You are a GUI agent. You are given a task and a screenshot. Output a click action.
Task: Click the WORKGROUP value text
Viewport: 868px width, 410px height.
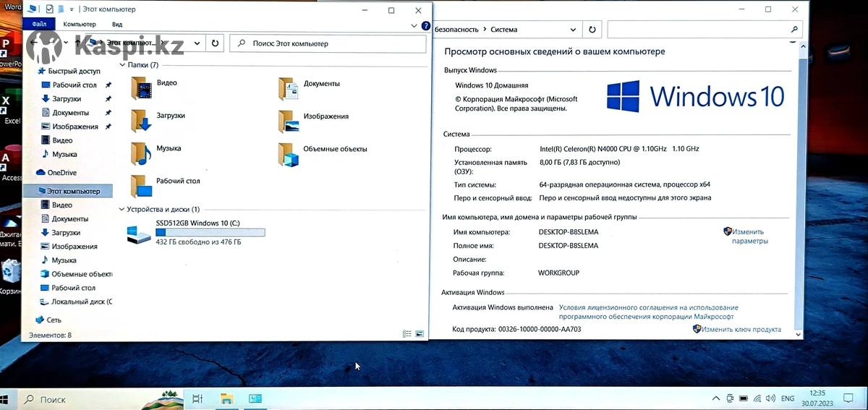pyautogui.click(x=558, y=273)
